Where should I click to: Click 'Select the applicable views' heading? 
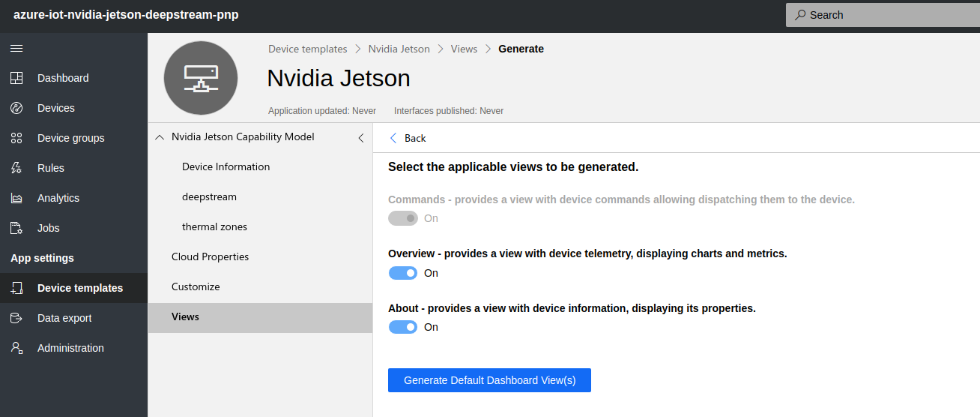(513, 167)
